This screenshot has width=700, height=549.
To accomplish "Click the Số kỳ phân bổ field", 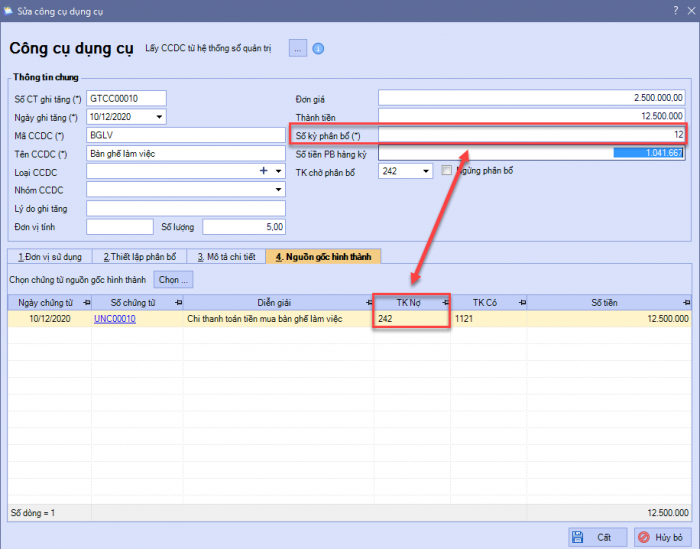I will [x=531, y=135].
